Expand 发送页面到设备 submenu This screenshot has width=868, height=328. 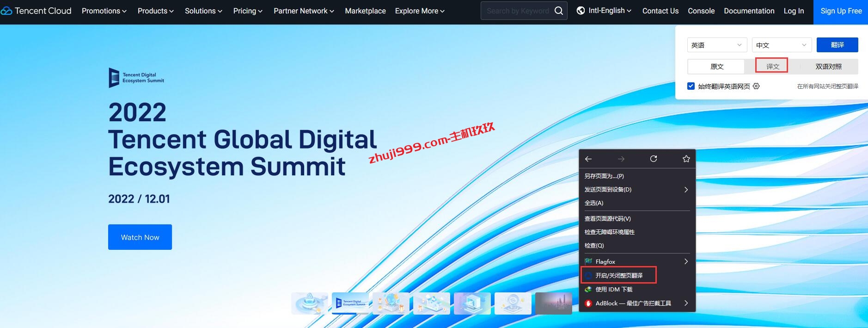pos(637,189)
